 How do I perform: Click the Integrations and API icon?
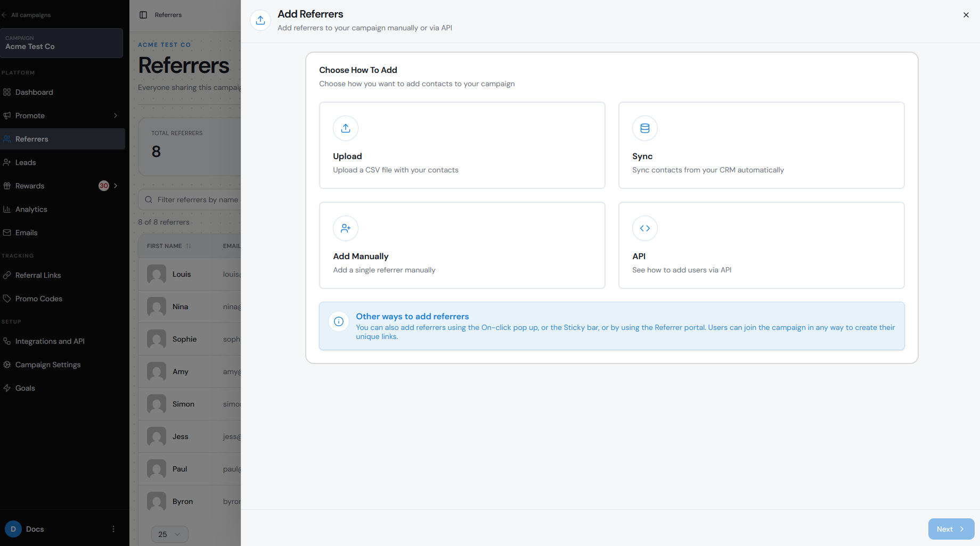(7, 341)
